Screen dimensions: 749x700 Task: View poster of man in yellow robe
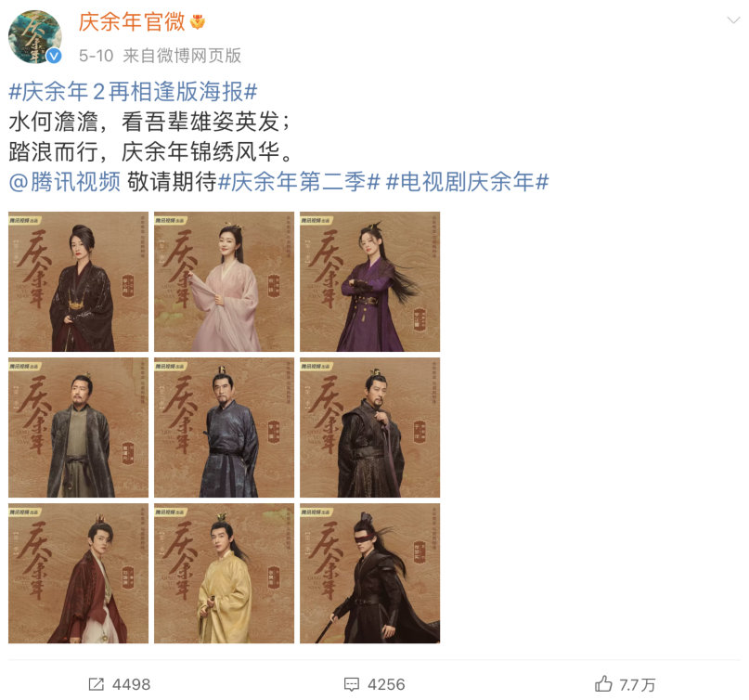[x=224, y=574]
